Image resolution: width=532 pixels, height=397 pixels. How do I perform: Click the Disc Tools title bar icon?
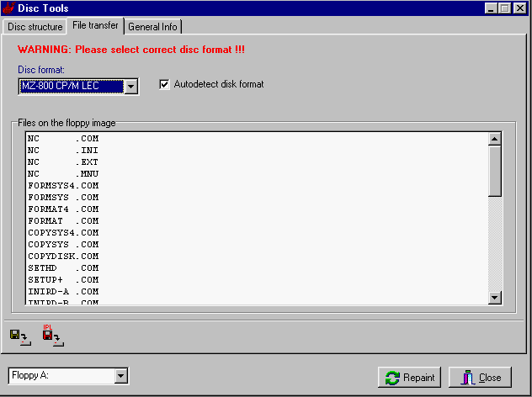[9, 8]
